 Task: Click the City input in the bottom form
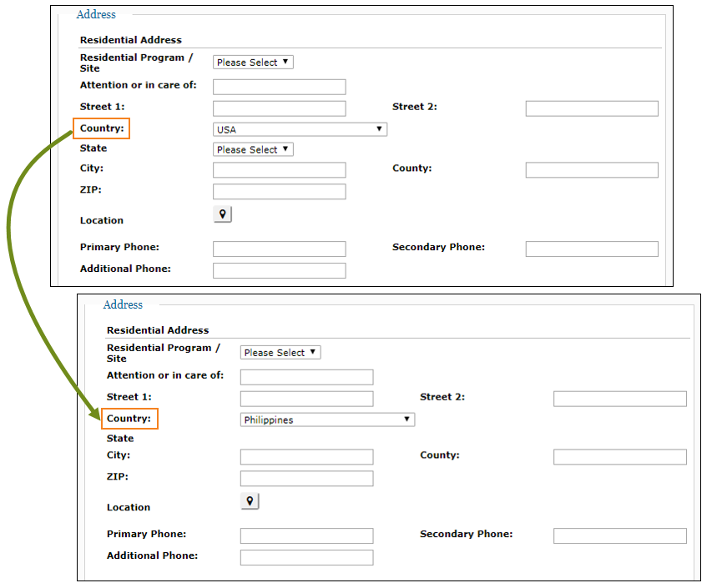click(306, 456)
